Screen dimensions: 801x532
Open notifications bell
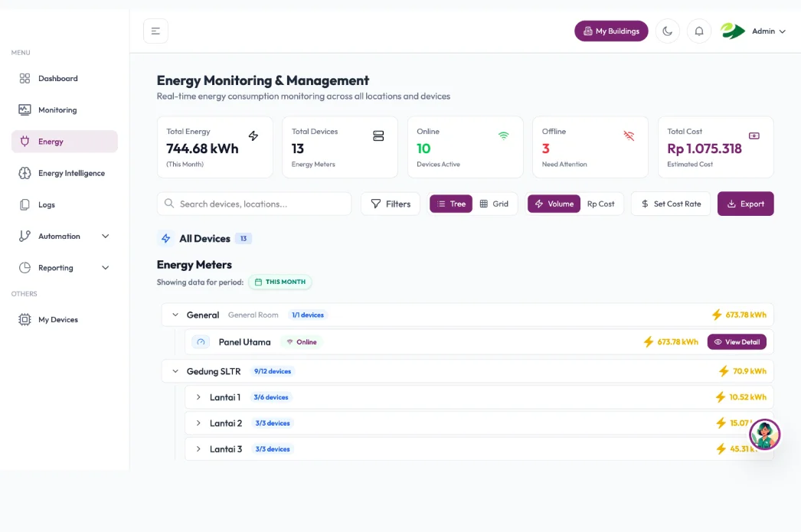click(699, 31)
